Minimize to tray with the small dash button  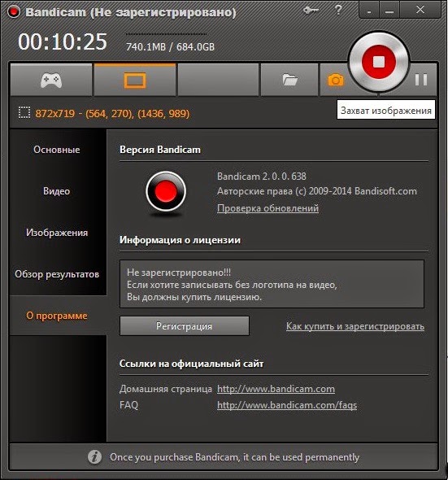(369, 11)
